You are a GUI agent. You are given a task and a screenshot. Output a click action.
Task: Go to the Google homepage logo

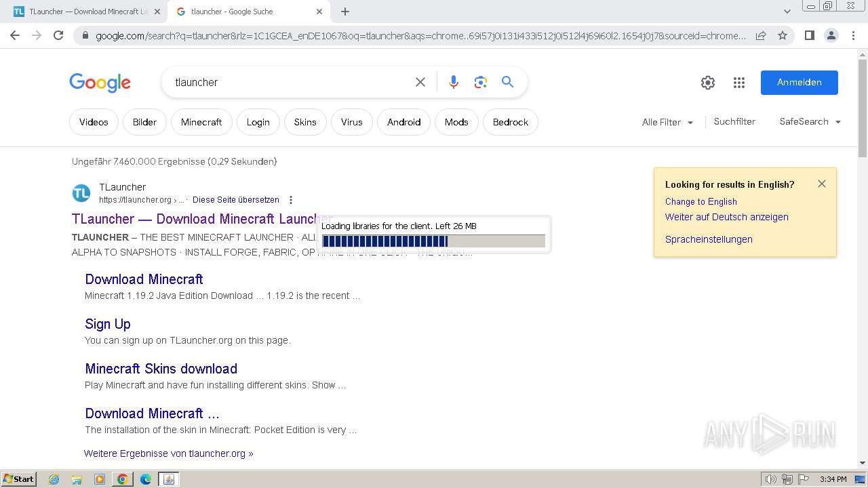coord(100,83)
